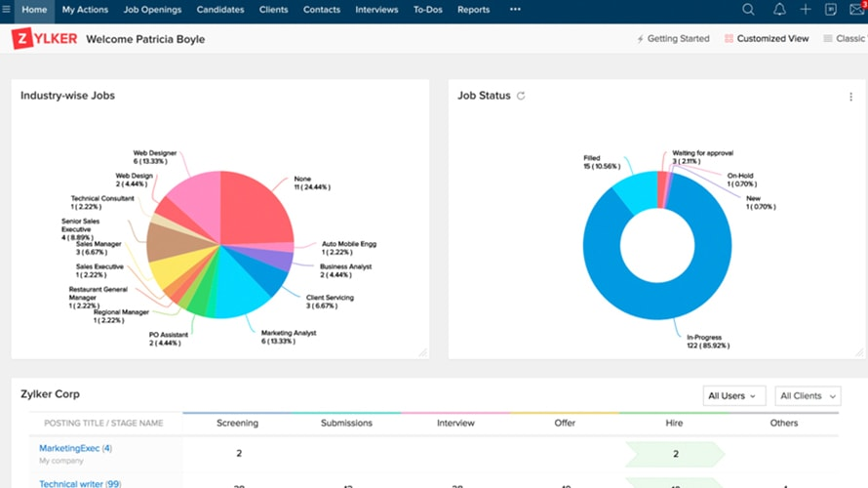Open the calendar icon in top bar
Screen dimensions: 868x488
click(831, 10)
